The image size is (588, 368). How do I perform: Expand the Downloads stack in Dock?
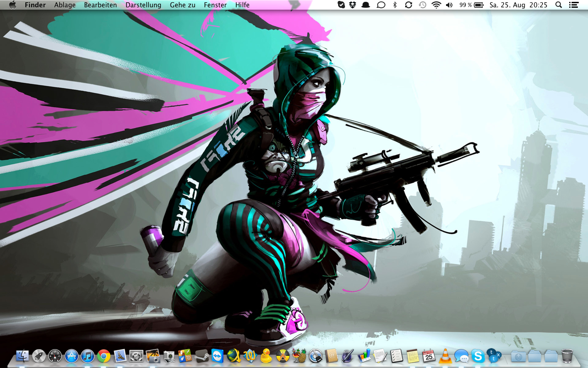[x=518, y=356]
